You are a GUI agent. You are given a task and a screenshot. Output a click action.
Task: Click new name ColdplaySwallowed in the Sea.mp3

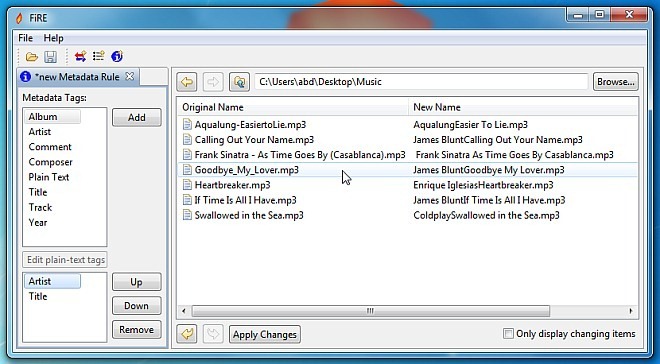(486, 215)
